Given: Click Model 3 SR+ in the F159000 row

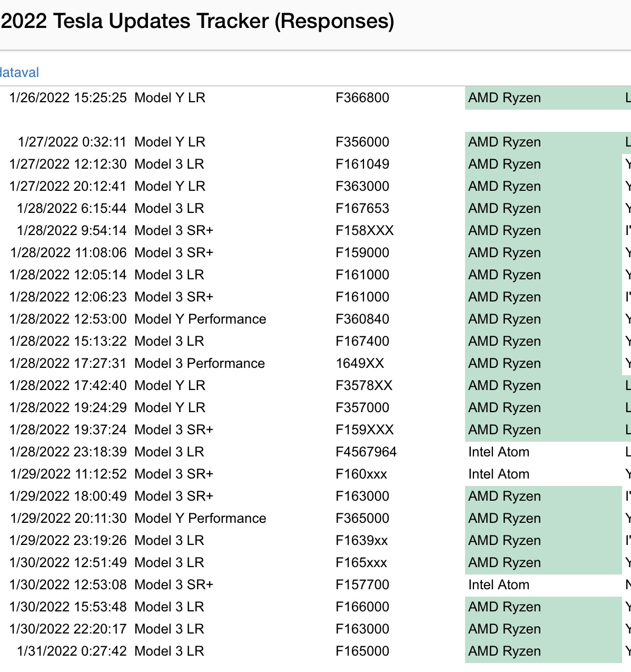Looking at the screenshot, I should pos(174,252).
